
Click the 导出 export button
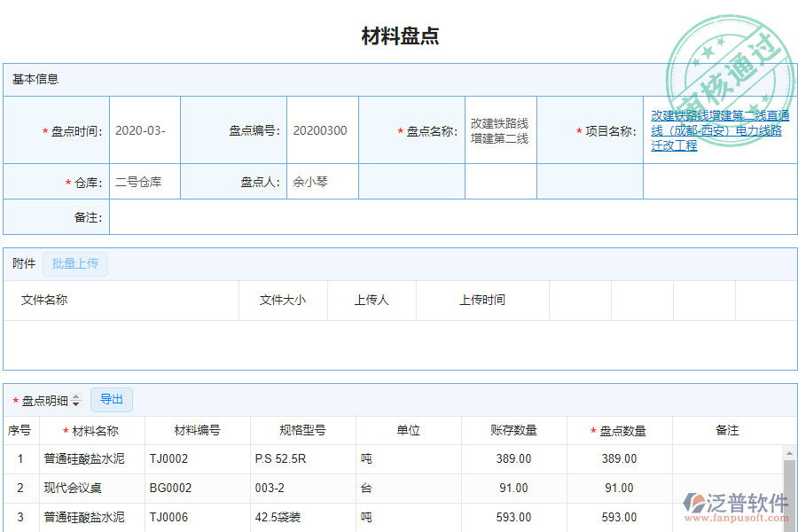click(x=112, y=399)
